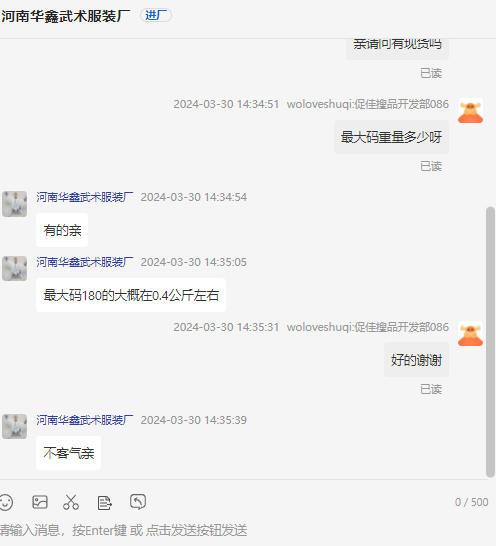This screenshot has height=546, width=496.
Task: Open the emoji picker icon
Action: (x=6, y=502)
